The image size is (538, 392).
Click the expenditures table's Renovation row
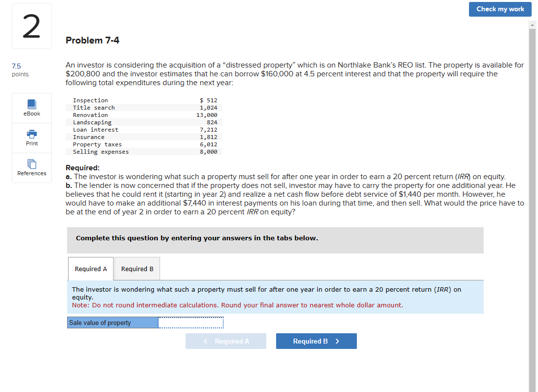[x=122, y=115]
